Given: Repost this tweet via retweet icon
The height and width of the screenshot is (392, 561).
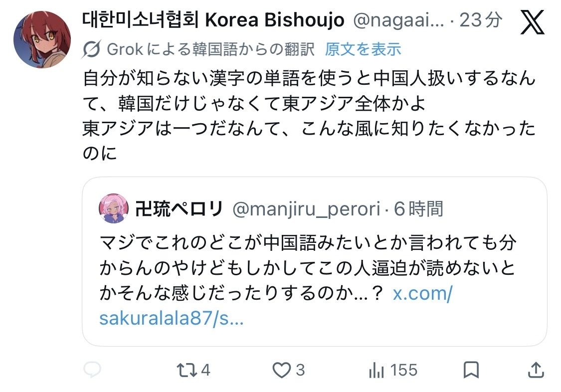Looking at the screenshot, I should coord(187,370).
